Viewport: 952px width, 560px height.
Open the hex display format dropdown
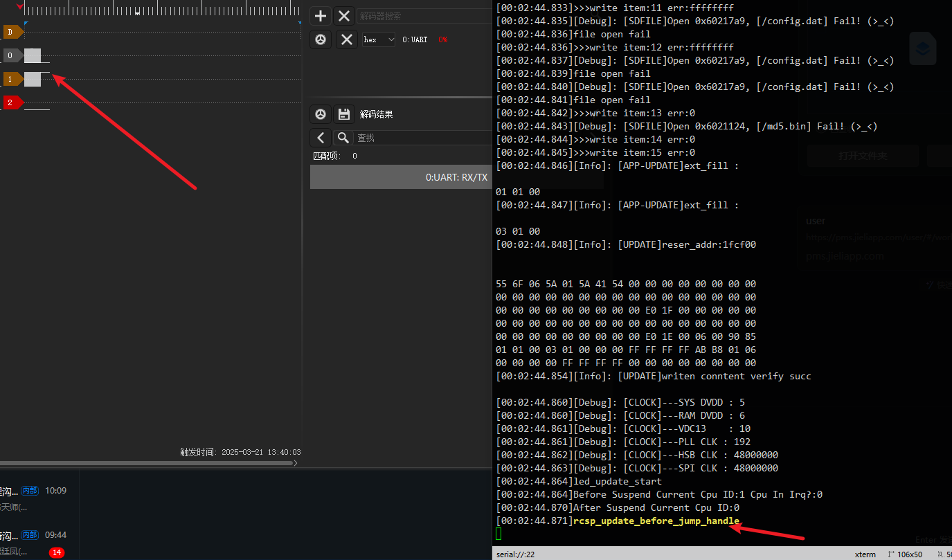click(x=379, y=39)
